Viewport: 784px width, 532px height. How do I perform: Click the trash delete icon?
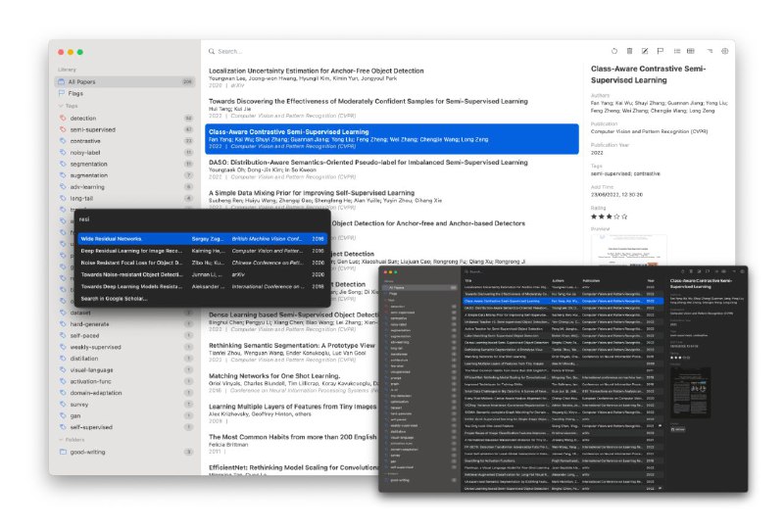point(629,51)
